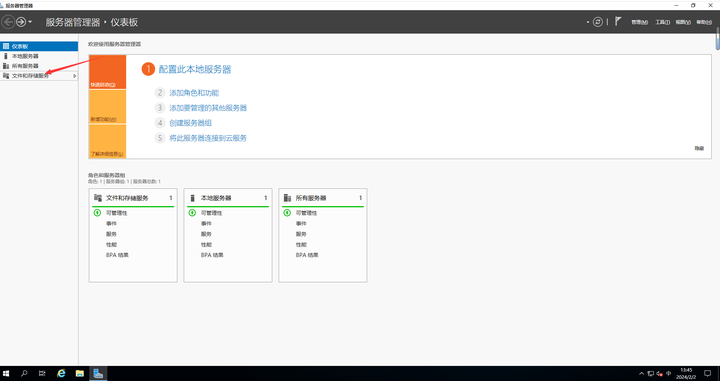Image resolution: width=720 pixels, height=381 pixels.
Task: Click BPA 结果 in 文件和存储服务 tile
Action: 117,255
